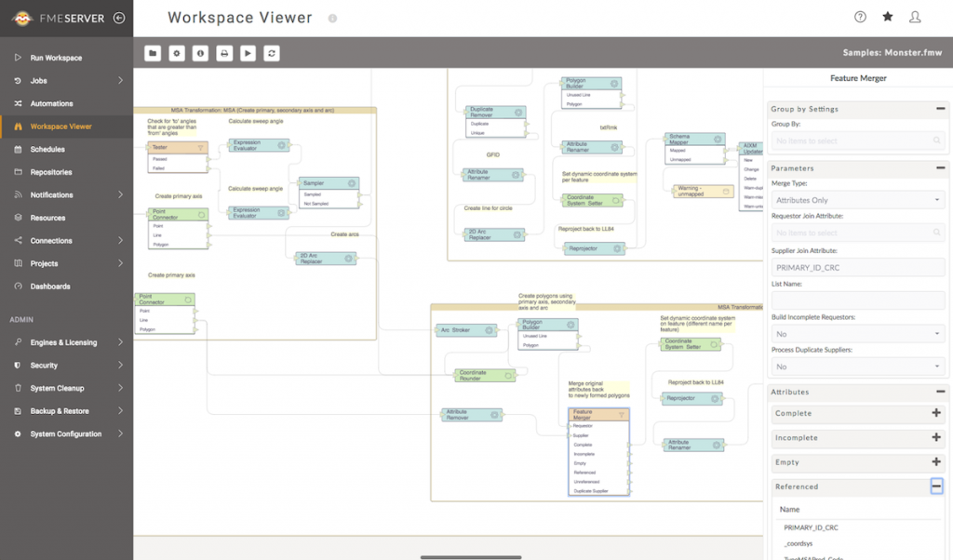Open the Build Incomplete Requestors dropdown

[x=857, y=334]
